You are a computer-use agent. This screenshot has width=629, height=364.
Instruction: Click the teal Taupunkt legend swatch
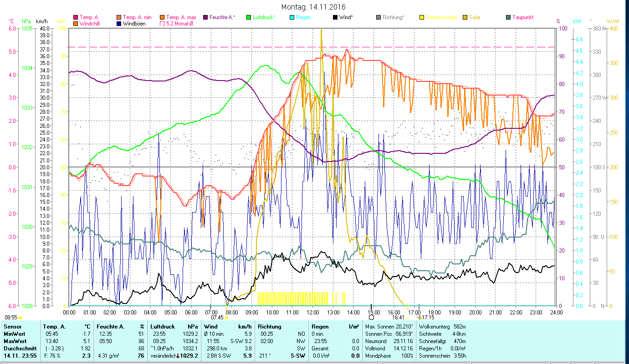coord(508,17)
